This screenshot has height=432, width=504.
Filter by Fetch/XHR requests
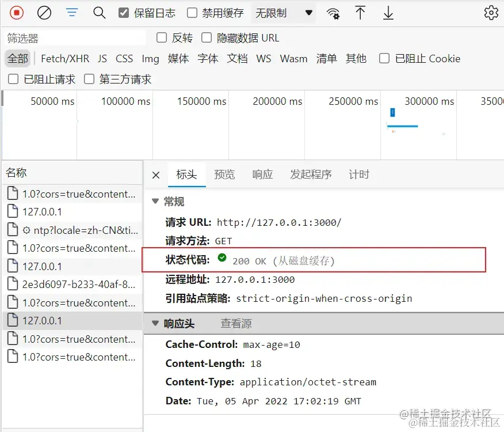pyautogui.click(x=65, y=59)
